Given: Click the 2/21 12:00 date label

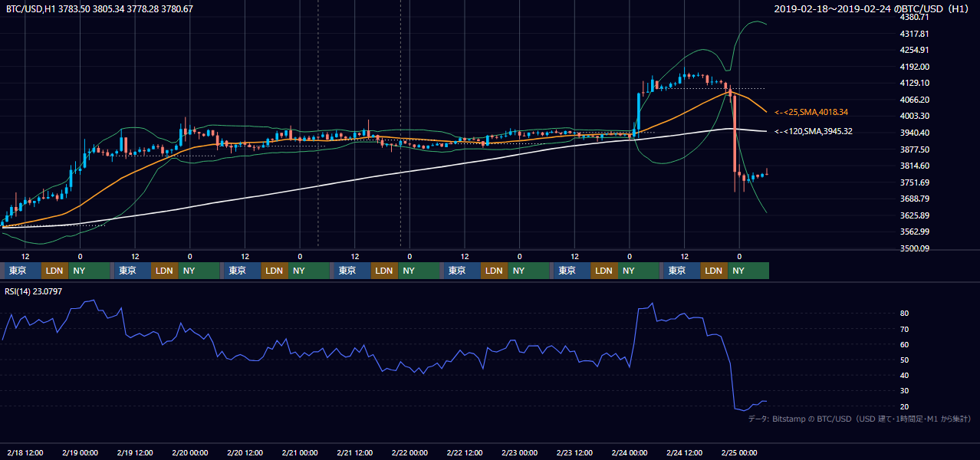Looking at the screenshot, I should (x=355, y=452).
